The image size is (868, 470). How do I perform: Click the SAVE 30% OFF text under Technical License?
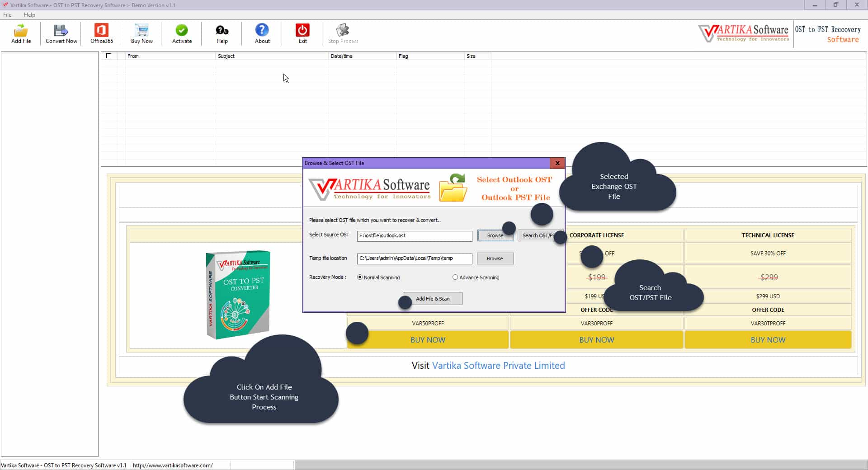click(768, 254)
